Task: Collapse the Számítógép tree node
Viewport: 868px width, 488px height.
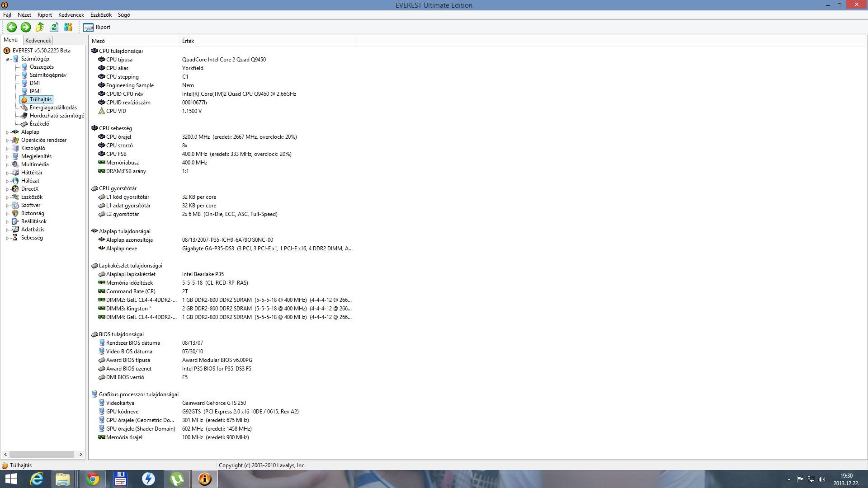Action: point(7,59)
